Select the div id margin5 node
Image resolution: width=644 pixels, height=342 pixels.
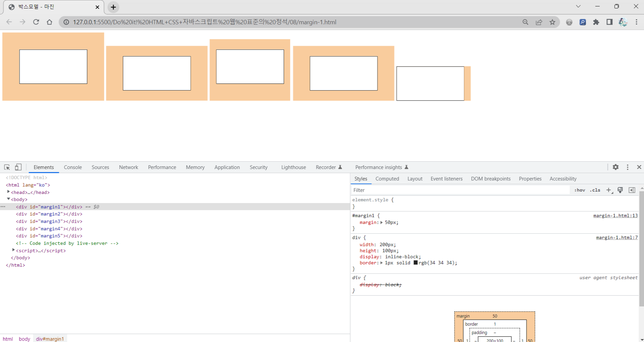(x=49, y=236)
